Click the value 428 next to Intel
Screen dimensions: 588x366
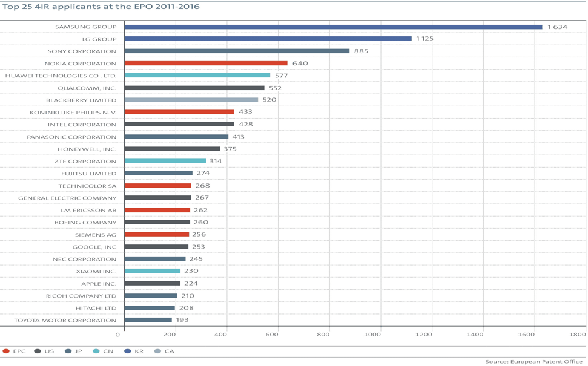pos(246,125)
